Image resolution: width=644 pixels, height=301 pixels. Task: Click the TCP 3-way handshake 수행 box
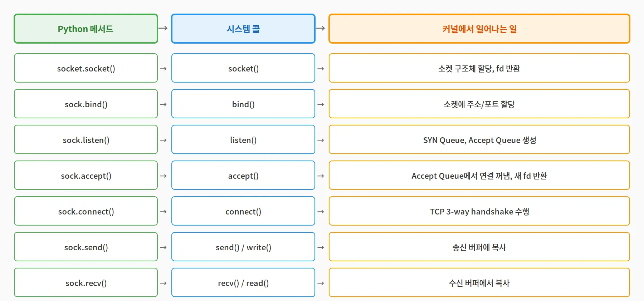point(479,211)
